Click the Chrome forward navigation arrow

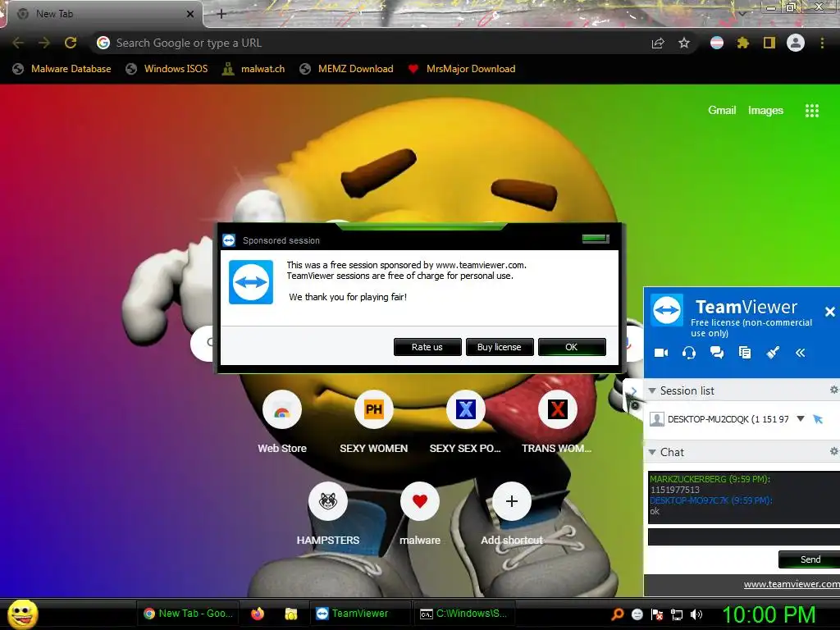tap(44, 43)
